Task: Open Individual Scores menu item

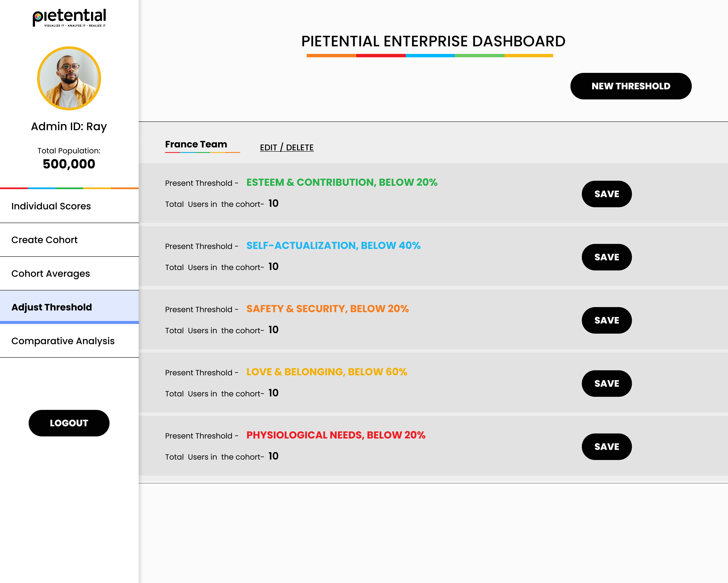Action: pos(51,206)
